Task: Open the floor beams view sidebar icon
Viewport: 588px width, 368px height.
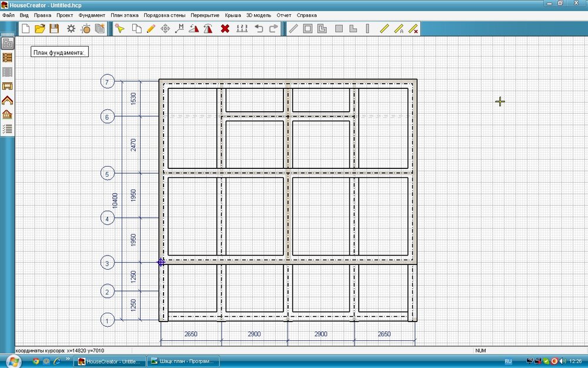Action: 7,86
